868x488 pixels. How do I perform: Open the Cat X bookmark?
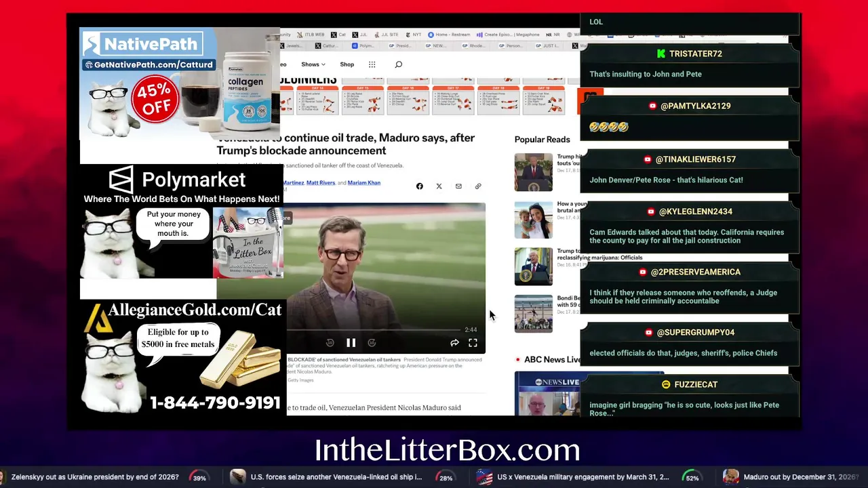(338, 35)
